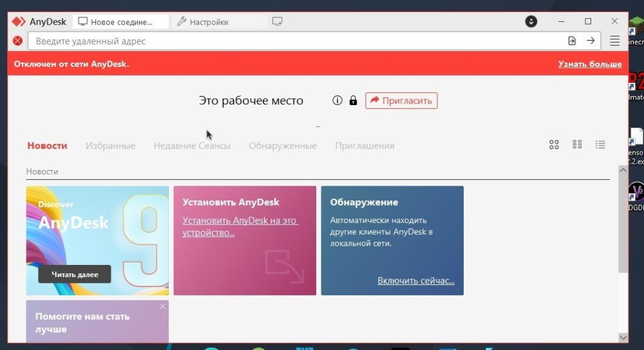Screen dimensions: 644x350
Task: Click the Discover AnyDesk 9 thumbnail
Action: pyautogui.click(x=97, y=240)
